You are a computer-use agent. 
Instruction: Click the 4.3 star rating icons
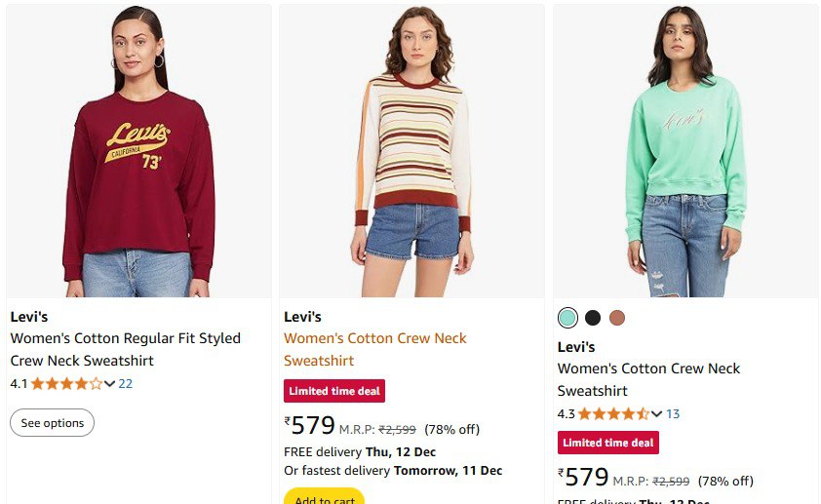click(x=613, y=414)
